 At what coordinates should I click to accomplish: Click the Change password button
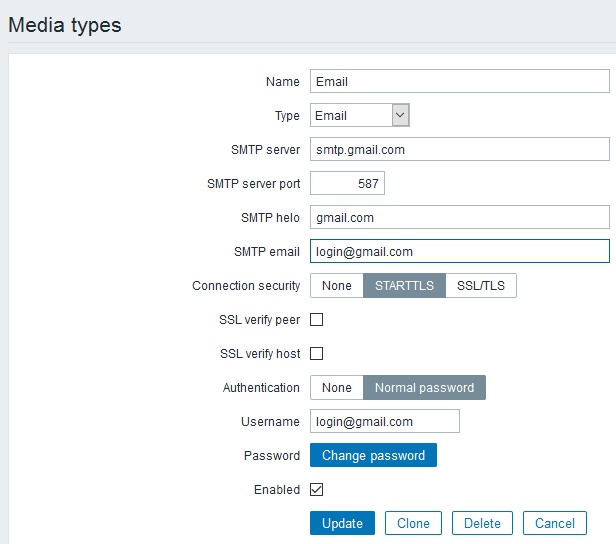point(373,456)
